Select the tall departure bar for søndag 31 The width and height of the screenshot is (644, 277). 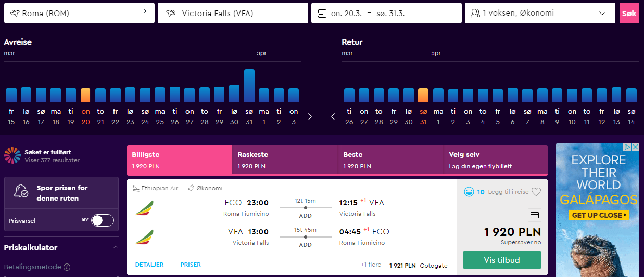click(x=249, y=86)
